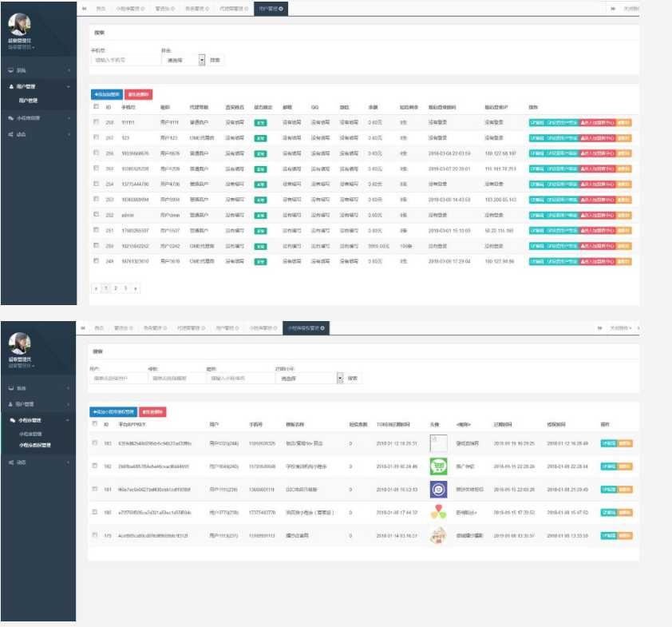Toggle the select-all checkbox in the user table header
672x627 pixels.
click(96, 106)
